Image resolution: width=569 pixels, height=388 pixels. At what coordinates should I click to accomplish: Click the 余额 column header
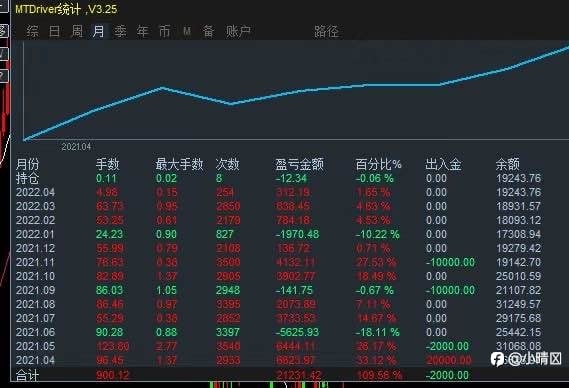(508, 164)
